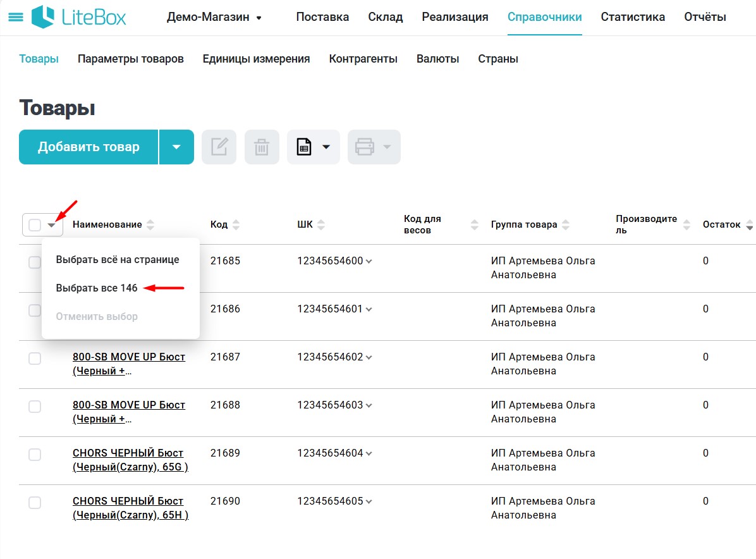Click the edit product pencil icon

tap(219, 147)
